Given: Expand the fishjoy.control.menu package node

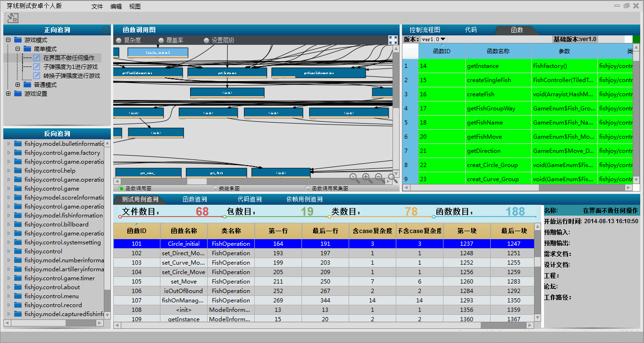Looking at the screenshot, I should tap(8, 296).
